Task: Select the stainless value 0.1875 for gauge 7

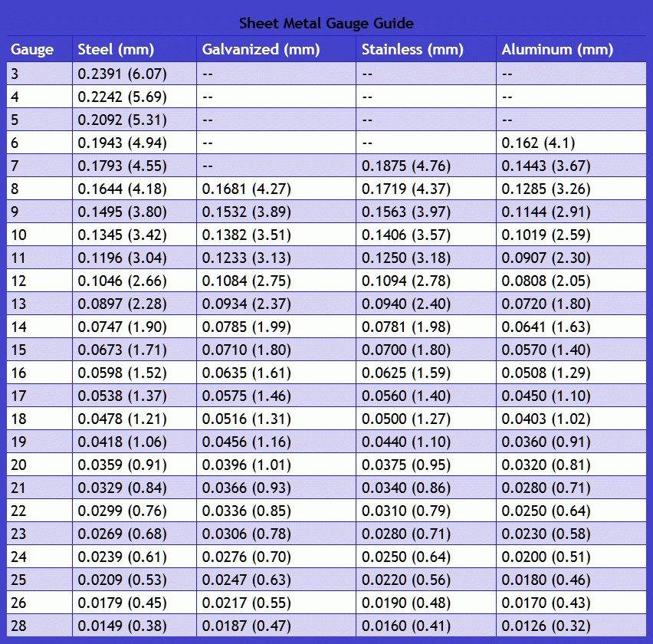Action: point(402,166)
